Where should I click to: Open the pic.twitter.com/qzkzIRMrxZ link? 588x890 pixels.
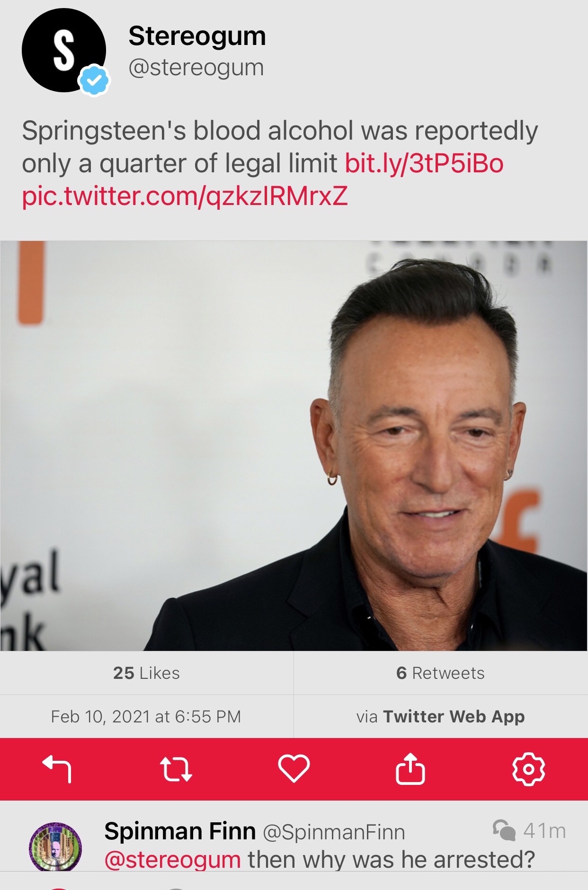point(185,196)
